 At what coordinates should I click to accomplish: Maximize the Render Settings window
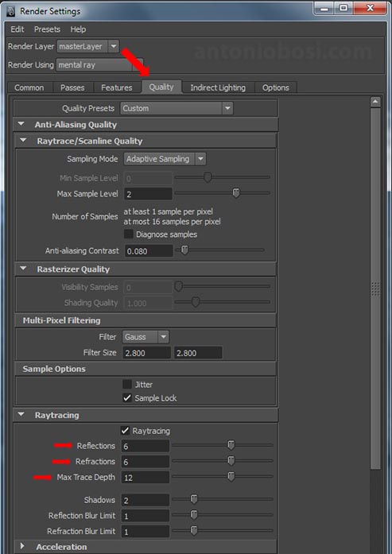343,8
